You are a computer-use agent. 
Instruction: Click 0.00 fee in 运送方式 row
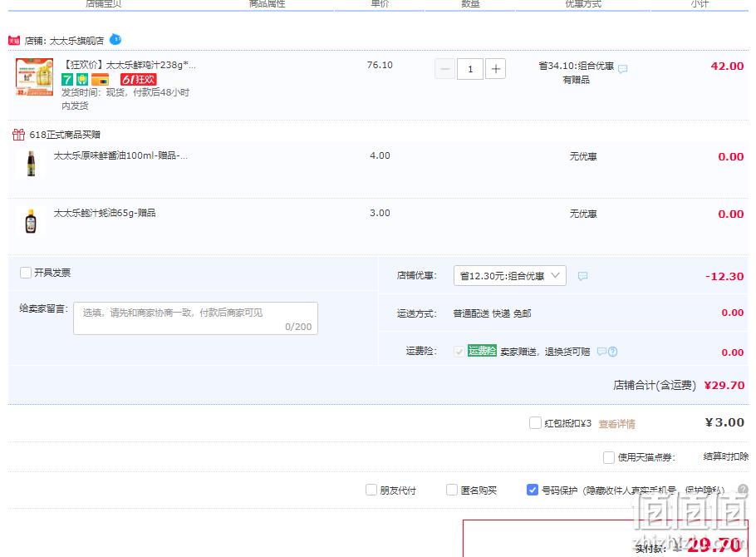(733, 313)
